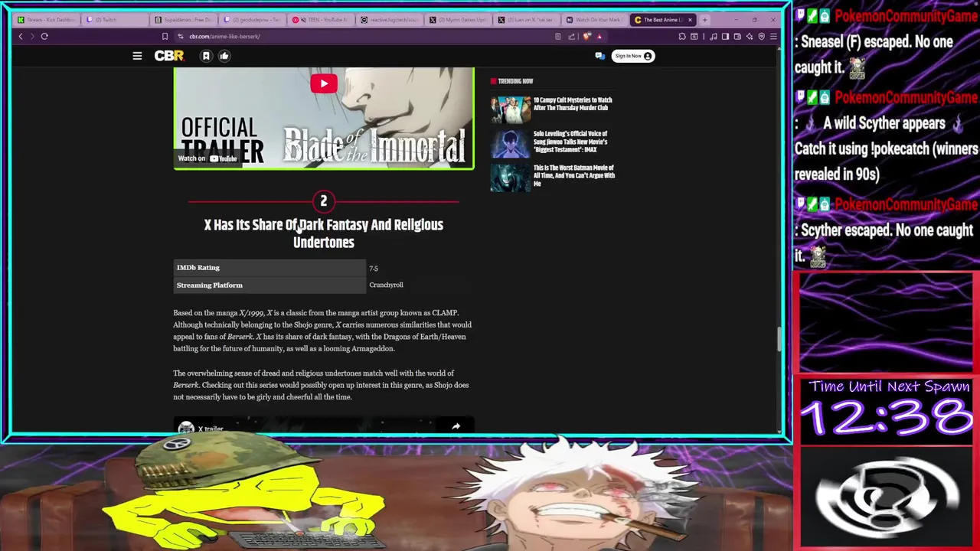Open the Extensions puzzle icon
The width and height of the screenshot is (980, 551).
tap(682, 36)
